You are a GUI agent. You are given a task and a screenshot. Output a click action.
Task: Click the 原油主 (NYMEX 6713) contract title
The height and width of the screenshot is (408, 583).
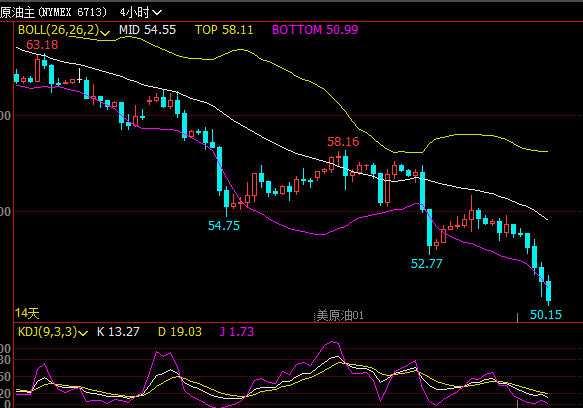53,12
